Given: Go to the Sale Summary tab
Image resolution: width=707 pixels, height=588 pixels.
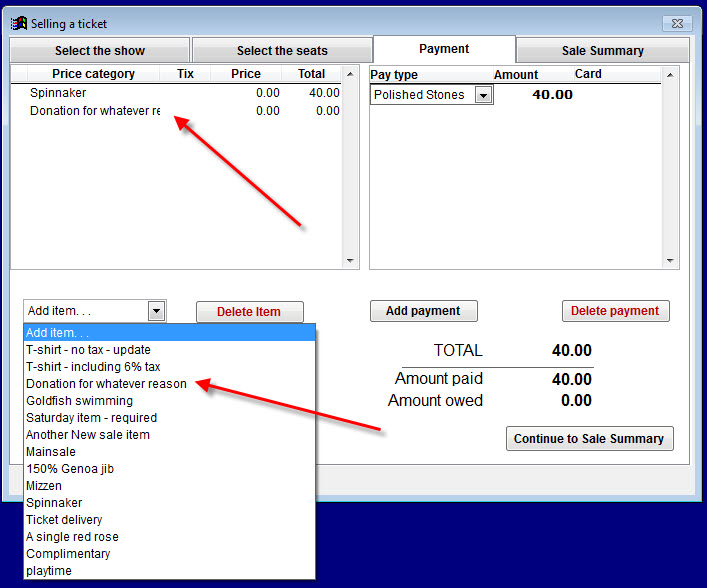Looking at the screenshot, I should 602,51.
